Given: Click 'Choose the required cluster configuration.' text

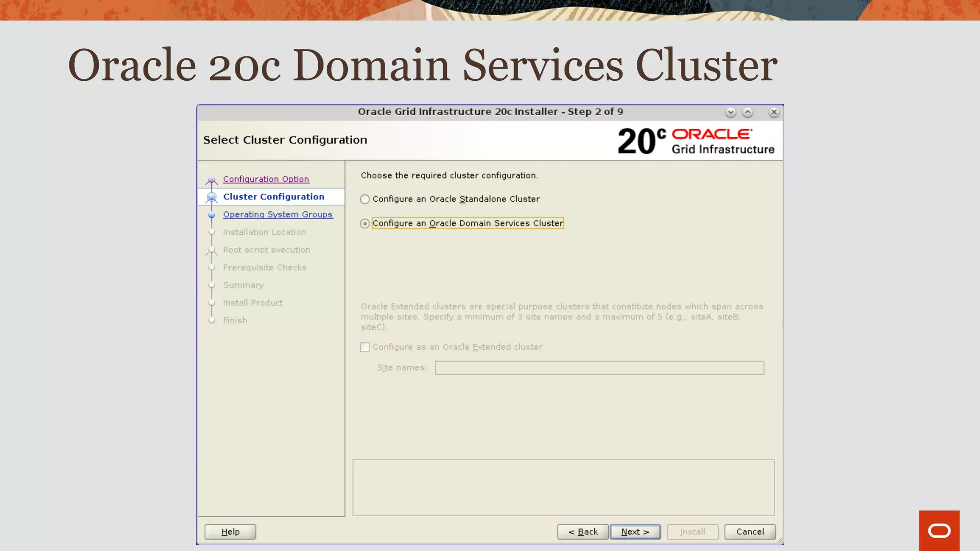Looking at the screenshot, I should tap(449, 176).
